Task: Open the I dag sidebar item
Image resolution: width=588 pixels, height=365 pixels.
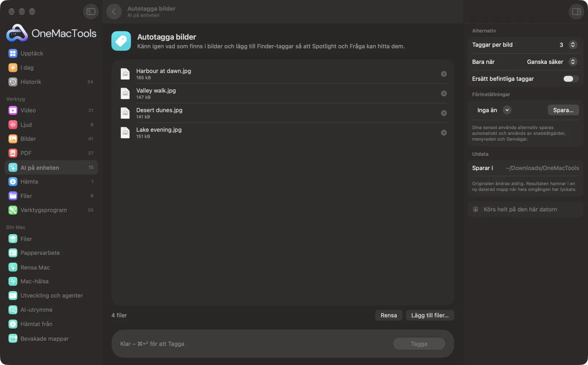Action: [x=51, y=68]
